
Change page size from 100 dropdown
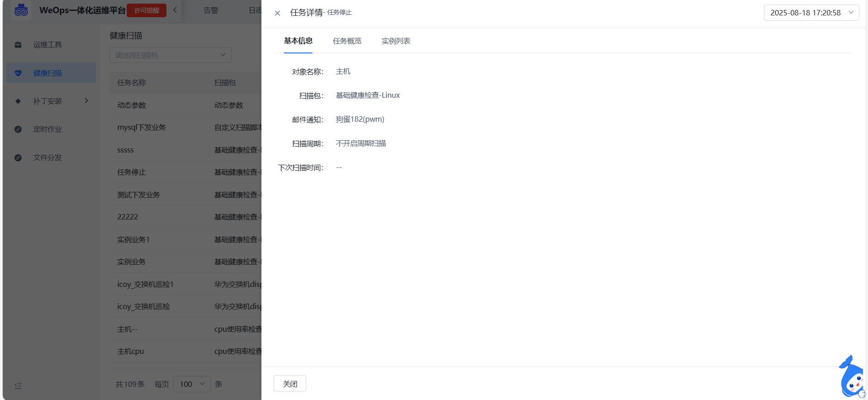click(x=192, y=384)
